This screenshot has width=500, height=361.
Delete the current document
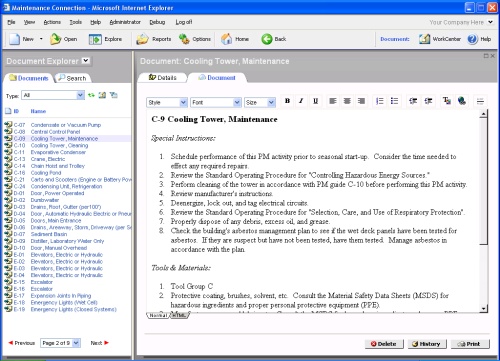pos(384,344)
